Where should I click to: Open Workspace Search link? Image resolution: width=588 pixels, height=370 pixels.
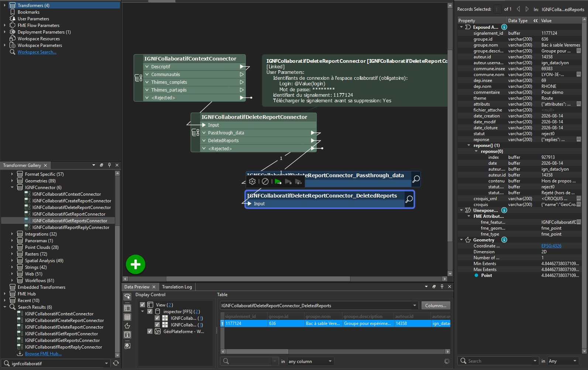(37, 52)
